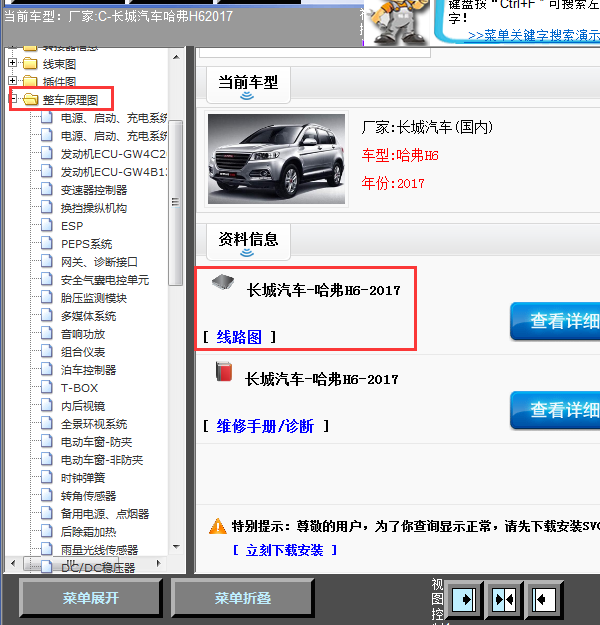
Task: Open the 泊车控制器 diagram
Action: [x=89, y=370]
